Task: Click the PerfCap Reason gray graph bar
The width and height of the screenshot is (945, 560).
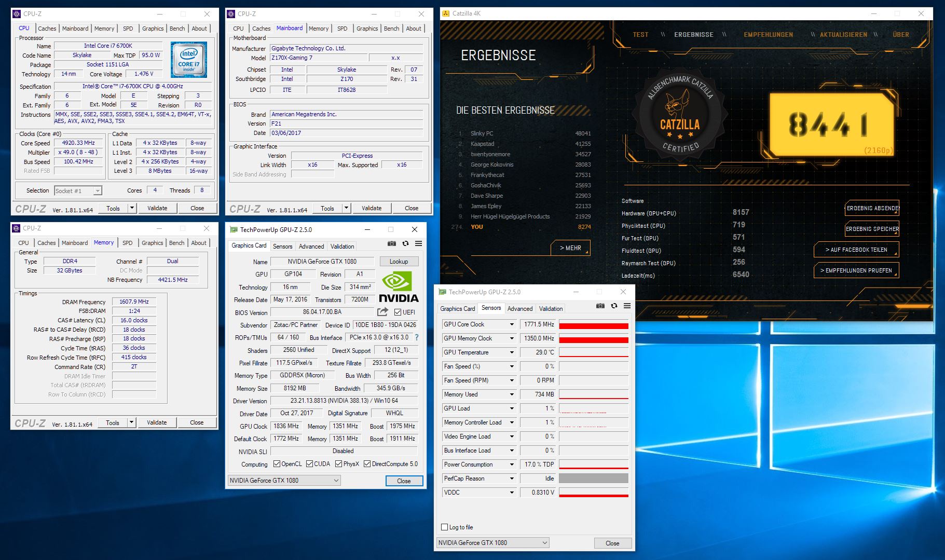Action: [x=594, y=479]
